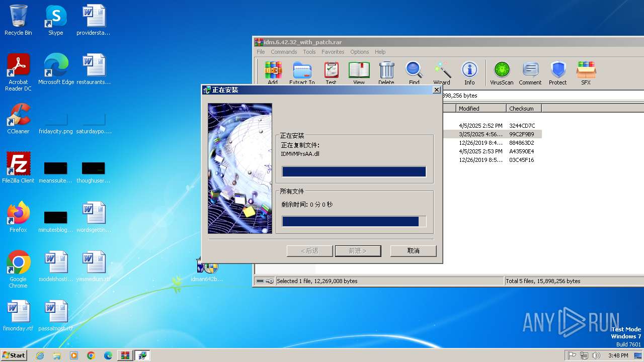644x362 pixels.
Task: Click the View file toolbar icon
Action: tap(359, 73)
